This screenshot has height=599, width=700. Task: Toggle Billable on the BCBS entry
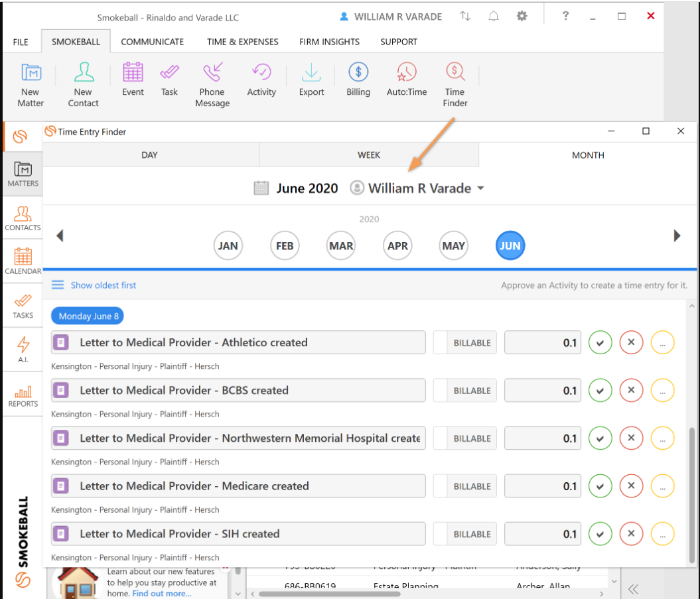pos(464,391)
